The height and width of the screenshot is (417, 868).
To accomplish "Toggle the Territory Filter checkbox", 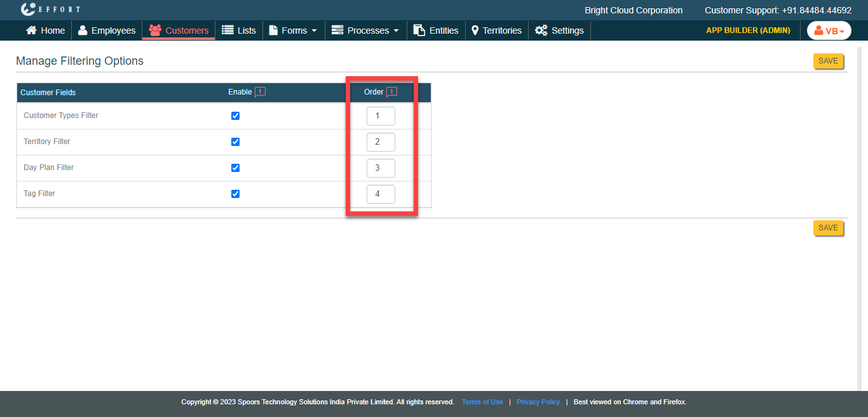I will (x=235, y=142).
